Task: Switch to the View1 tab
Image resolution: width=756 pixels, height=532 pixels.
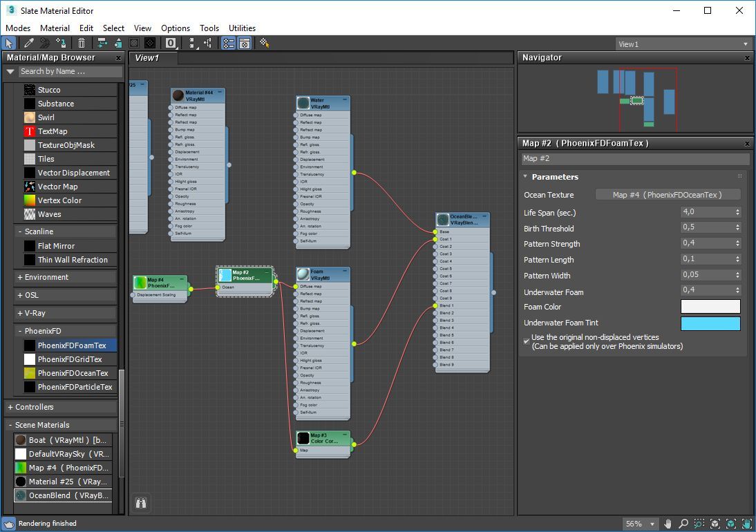Action: (x=153, y=58)
